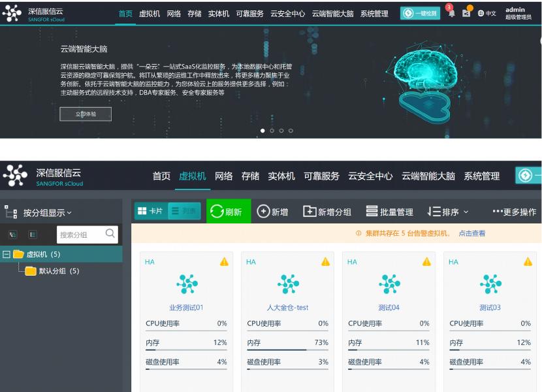542x392 pixels.
Task: Open 云端智能大脑 tab in the lower header
Action: pyautogui.click(x=428, y=176)
